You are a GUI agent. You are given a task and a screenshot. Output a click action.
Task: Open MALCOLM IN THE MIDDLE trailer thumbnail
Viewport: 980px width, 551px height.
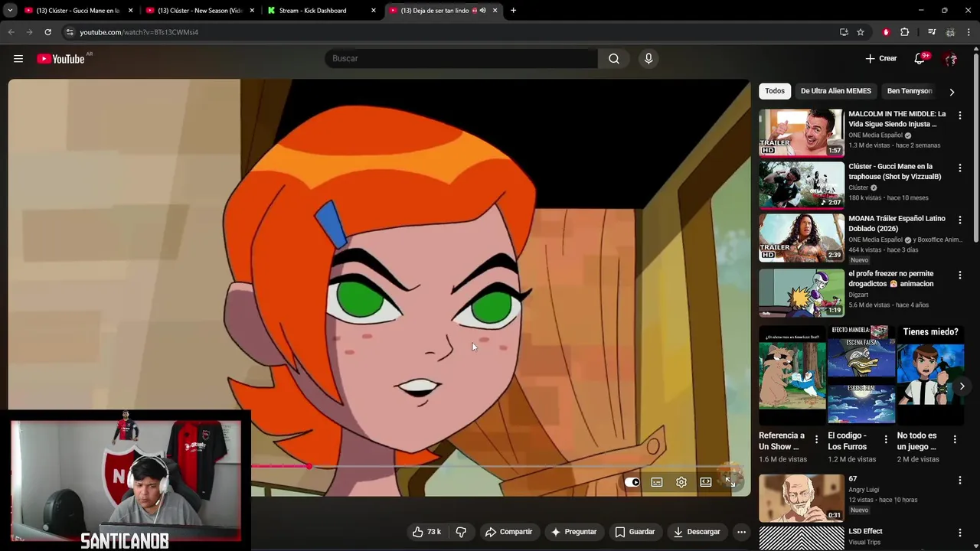coord(802,133)
